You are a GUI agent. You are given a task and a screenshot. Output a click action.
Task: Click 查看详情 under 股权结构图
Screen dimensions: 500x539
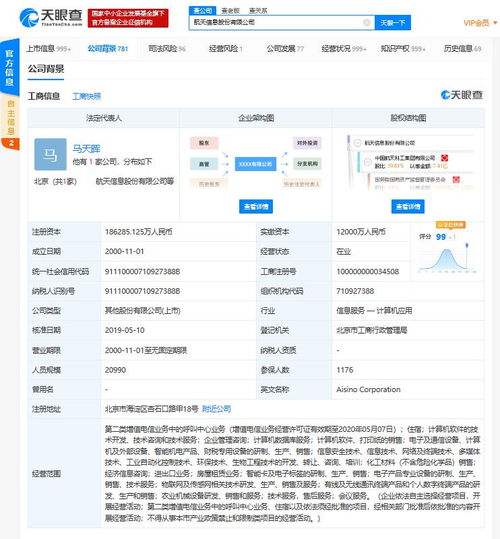coord(408,206)
